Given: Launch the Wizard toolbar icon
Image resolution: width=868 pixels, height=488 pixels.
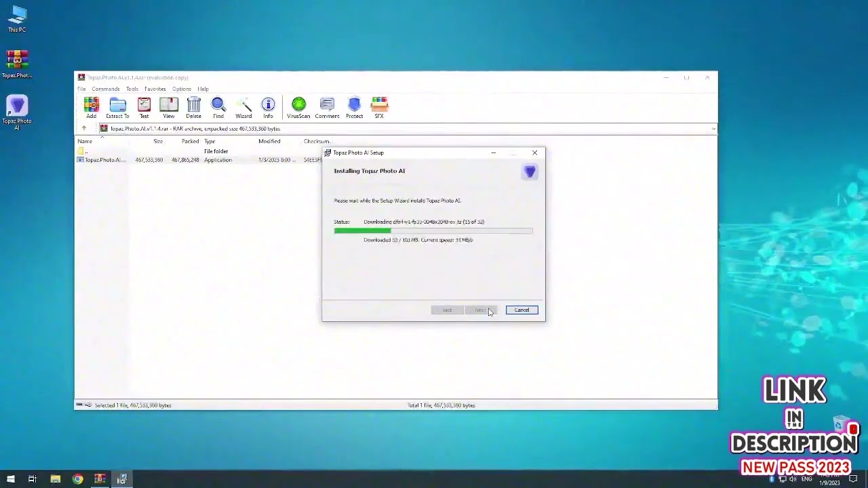Looking at the screenshot, I should tap(243, 108).
